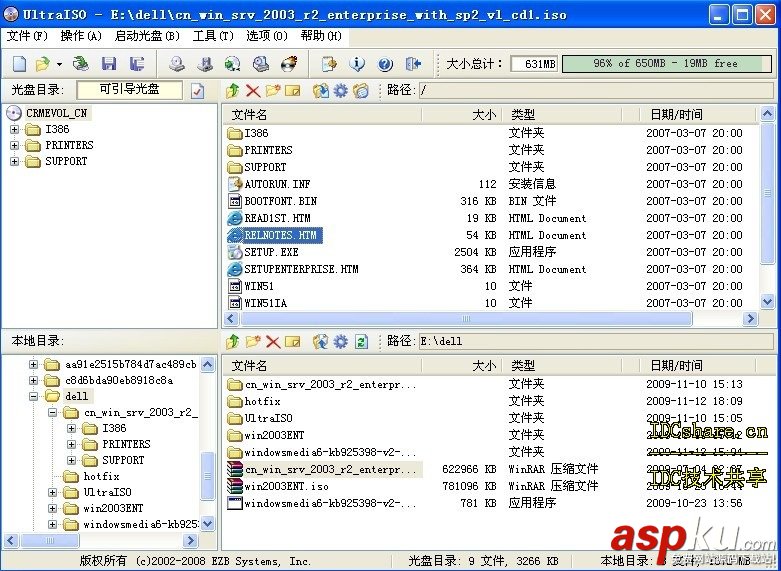781x571 pixels.
Task: Select the WIN51IA file in ISO list
Action: (x=265, y=303)
